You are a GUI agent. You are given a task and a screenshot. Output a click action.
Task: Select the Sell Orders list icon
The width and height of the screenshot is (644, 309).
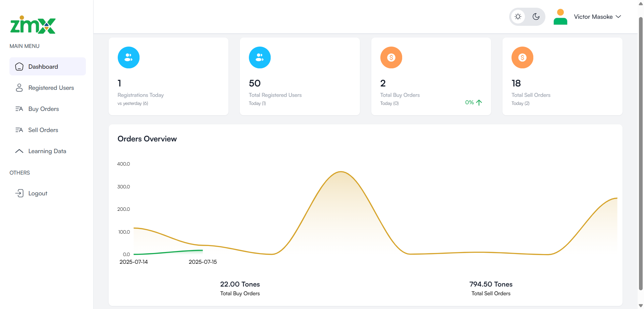coord(19,130)
